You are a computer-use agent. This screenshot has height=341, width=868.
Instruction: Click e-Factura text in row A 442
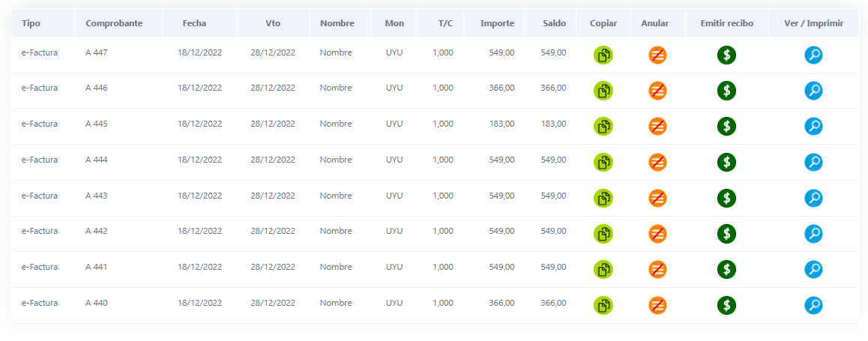pyautogui.click(x=39, y=231)
